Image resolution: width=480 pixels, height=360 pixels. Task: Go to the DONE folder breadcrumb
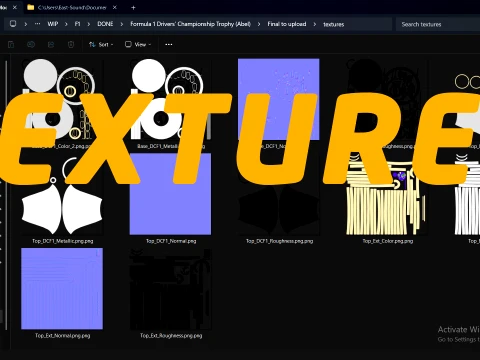pos(105,24)
